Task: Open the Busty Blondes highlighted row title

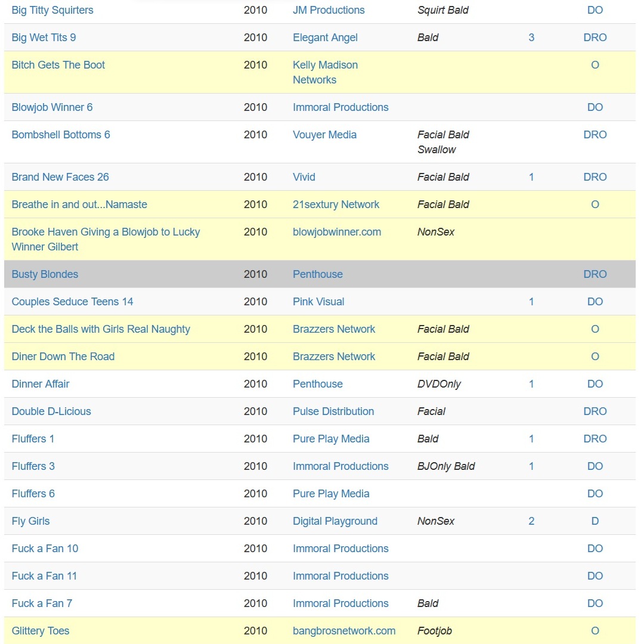Action: 45,274
